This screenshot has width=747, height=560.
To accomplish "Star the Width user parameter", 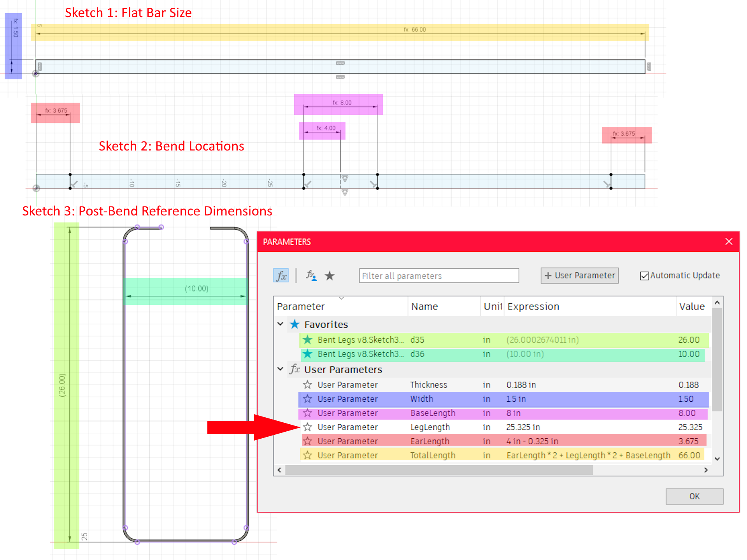I will click(x=307, y=399).
